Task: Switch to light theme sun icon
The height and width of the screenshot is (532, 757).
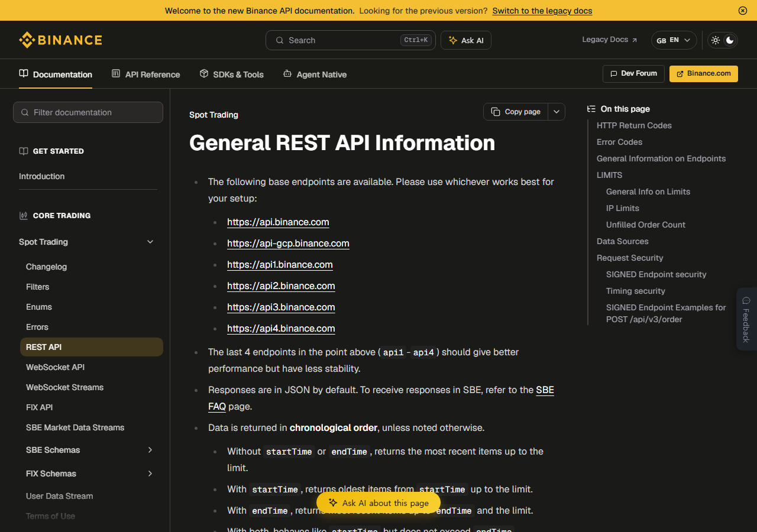Action: coord(716,40)
